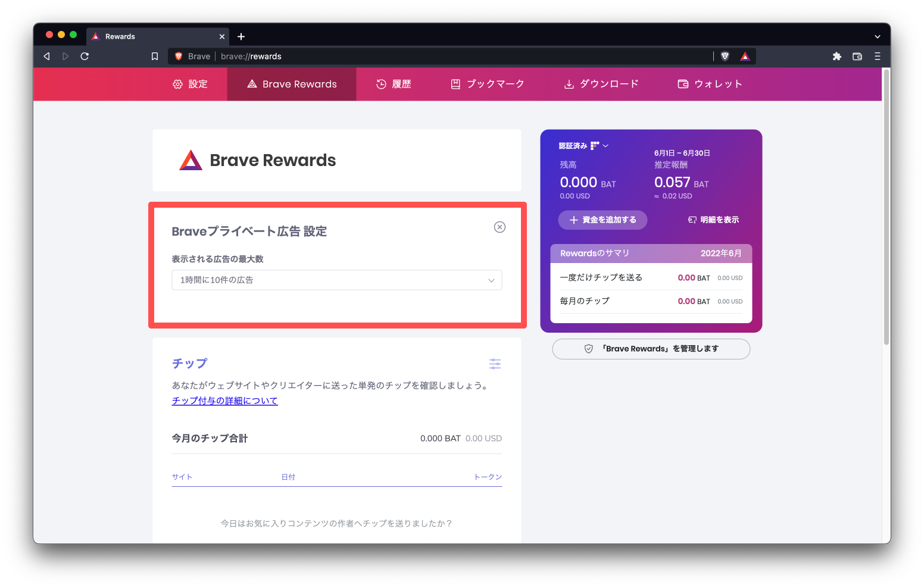The width and height of the screenshot is (924, 588).
Task: Switch to the ブックマーク tab
Action: [x=487, y=84]
